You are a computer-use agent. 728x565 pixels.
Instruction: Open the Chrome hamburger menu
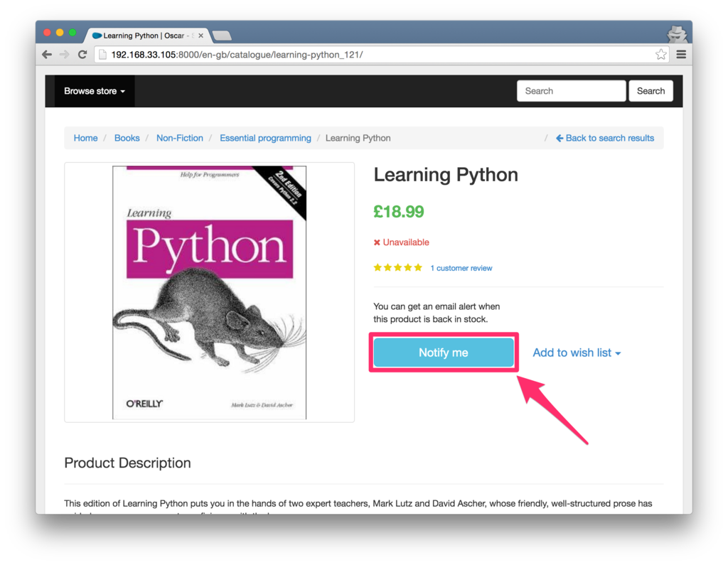point(681,55)
